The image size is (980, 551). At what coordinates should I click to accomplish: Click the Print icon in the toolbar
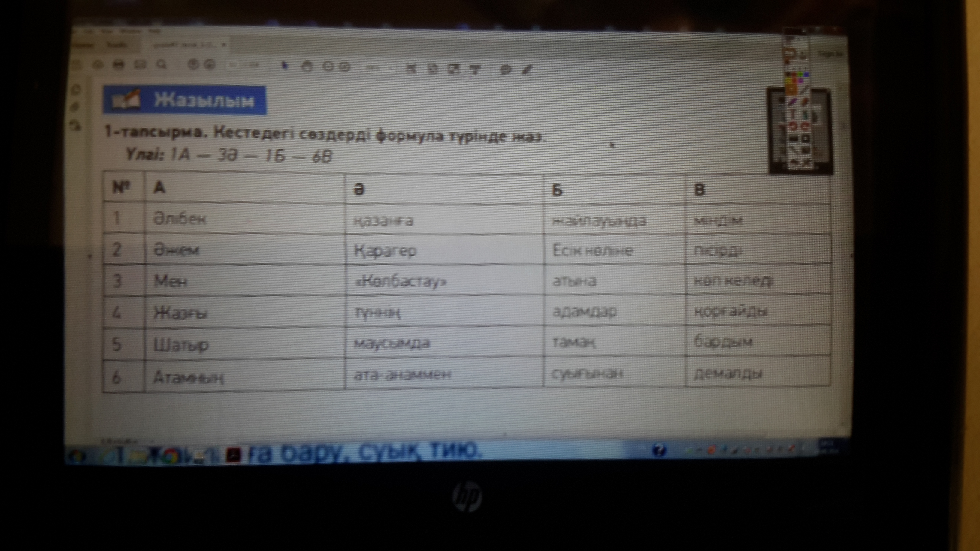click(x=119, y=65)
